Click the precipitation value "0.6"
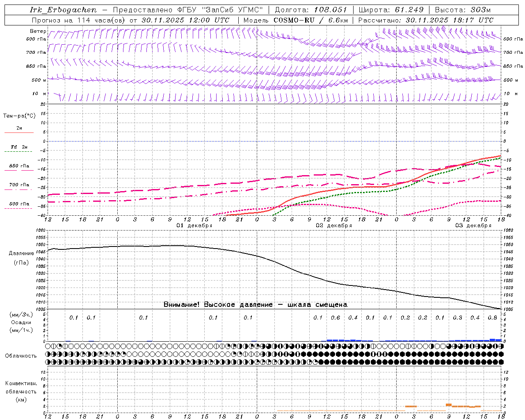The width and height of the screenshot is (525, 420). (x=336, y=317)
